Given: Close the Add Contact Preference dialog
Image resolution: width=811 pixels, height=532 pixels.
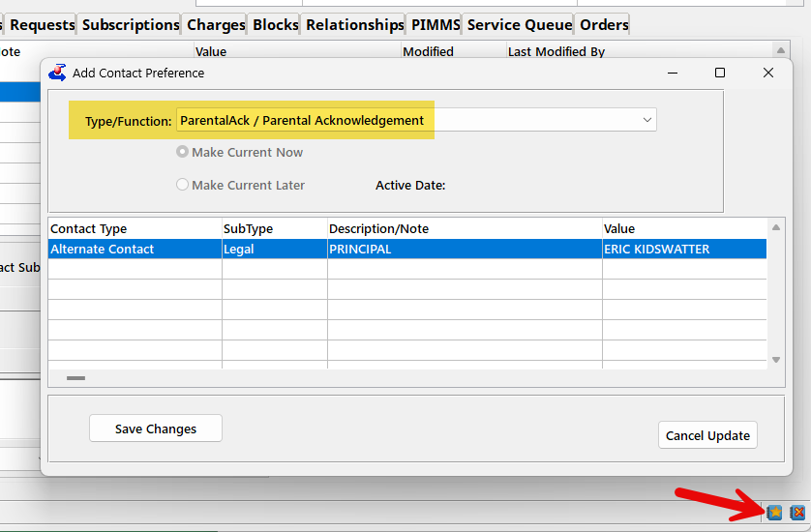Looking at the screenshot, I should point(768,73).
